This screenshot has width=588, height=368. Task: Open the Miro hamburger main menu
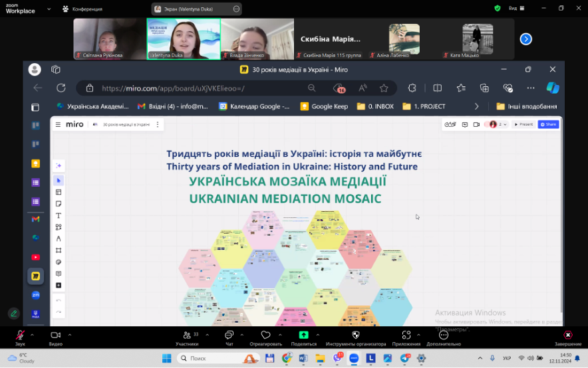coord(58,124)
